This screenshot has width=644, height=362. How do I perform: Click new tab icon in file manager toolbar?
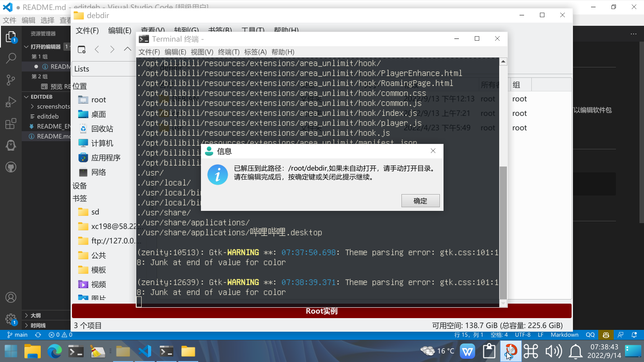tap(81, 49)
